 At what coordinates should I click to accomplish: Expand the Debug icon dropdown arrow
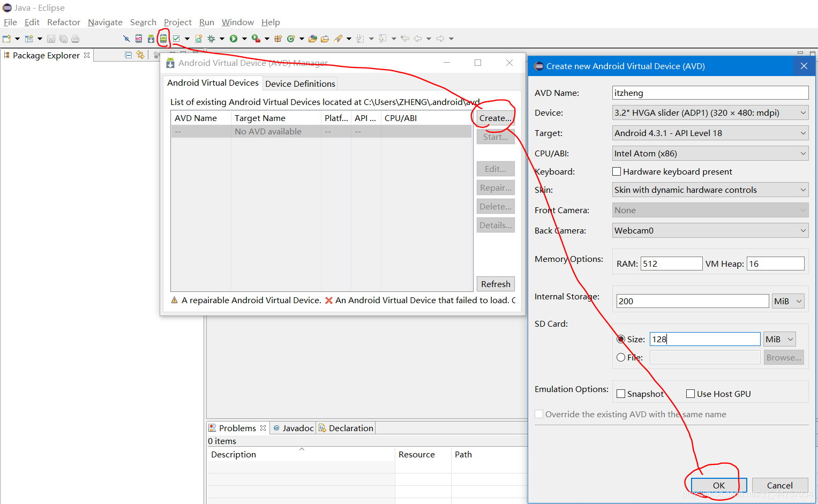point(222,39)
